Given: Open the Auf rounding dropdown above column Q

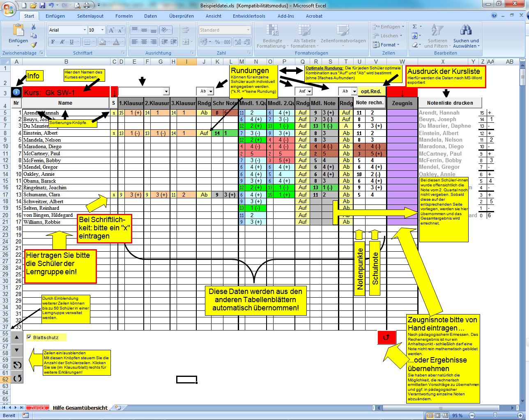Looking at the screenshot, I should tap(309, 92).
